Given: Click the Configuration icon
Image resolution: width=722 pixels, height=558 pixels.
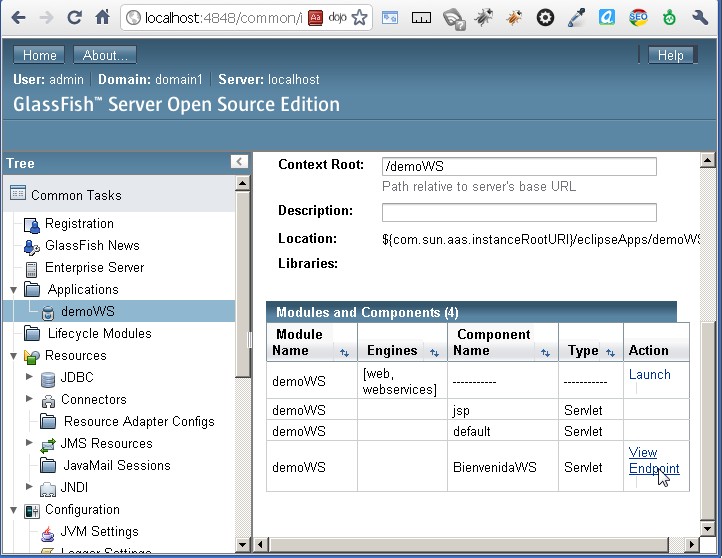Looking at the screenshot, I should click(x=32, y=511).
